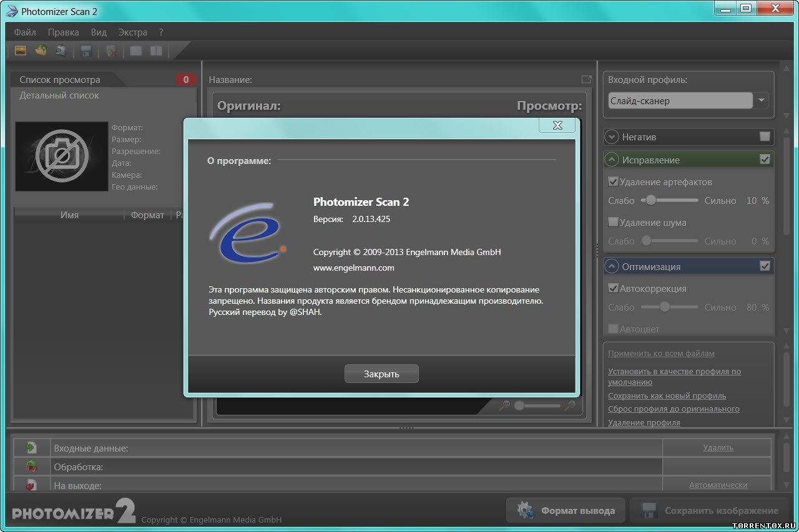Expand the Негатив section
The image size is (799, 532).
click(612, 137)
